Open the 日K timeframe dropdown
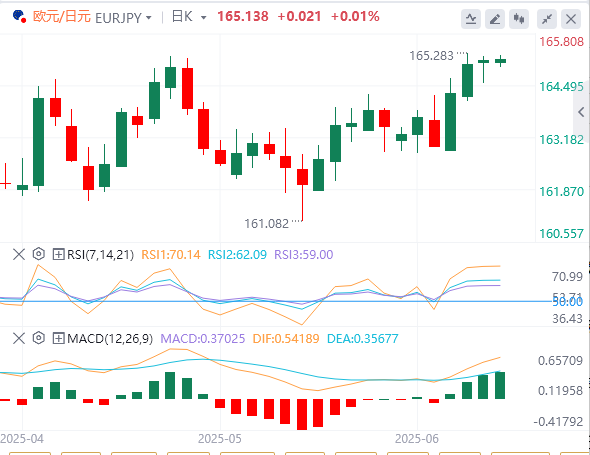590x455 pixels. (x=189, y=17)
